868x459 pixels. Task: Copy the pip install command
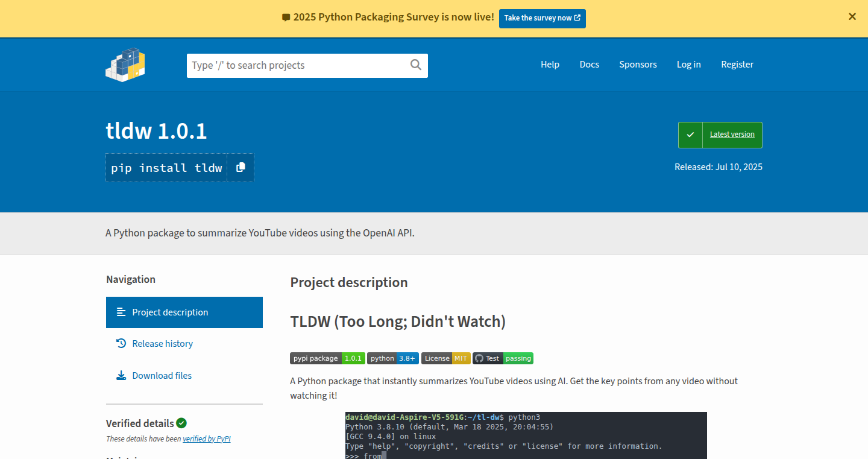[x=241, y=168]
